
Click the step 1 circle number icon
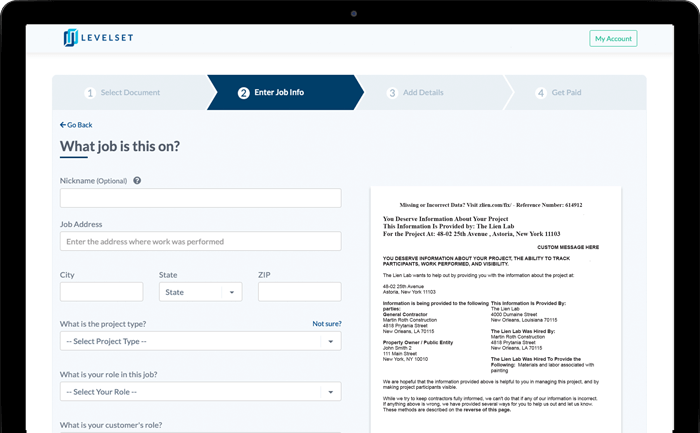click(90, 93)
